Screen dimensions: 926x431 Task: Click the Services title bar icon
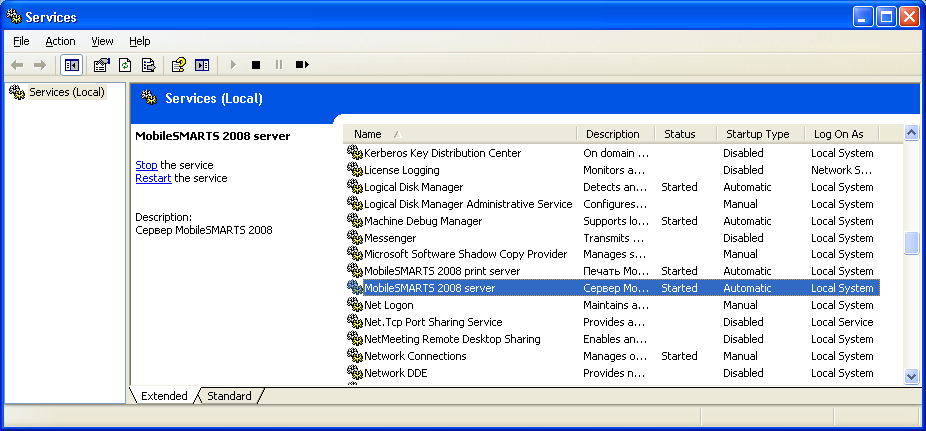[x=14, y=17]
